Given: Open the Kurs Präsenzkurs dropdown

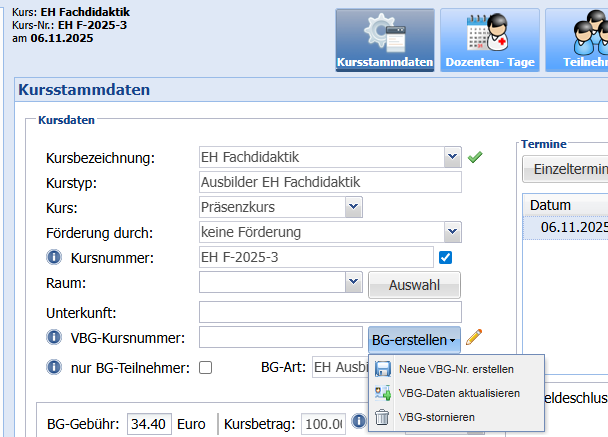Looking at the screenshot, I should pos(353,207).
